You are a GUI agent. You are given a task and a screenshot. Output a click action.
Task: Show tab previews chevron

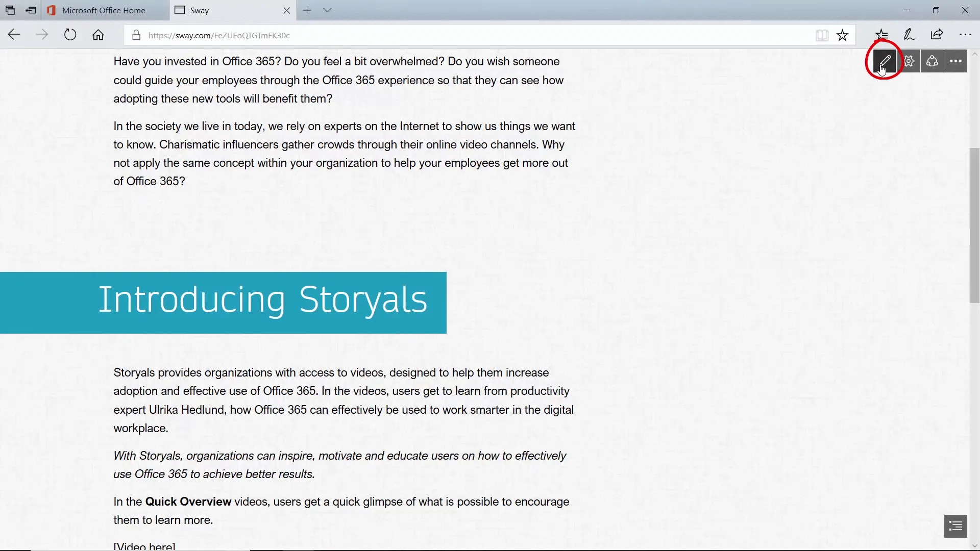point(328,10)
